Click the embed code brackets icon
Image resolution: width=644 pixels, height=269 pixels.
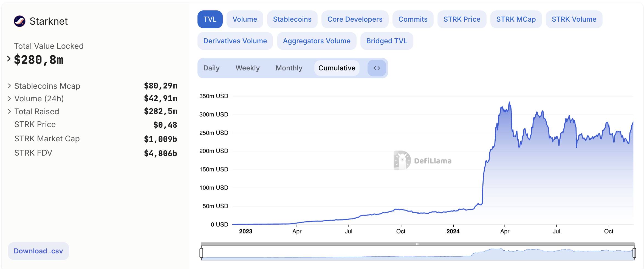[377, 68]
